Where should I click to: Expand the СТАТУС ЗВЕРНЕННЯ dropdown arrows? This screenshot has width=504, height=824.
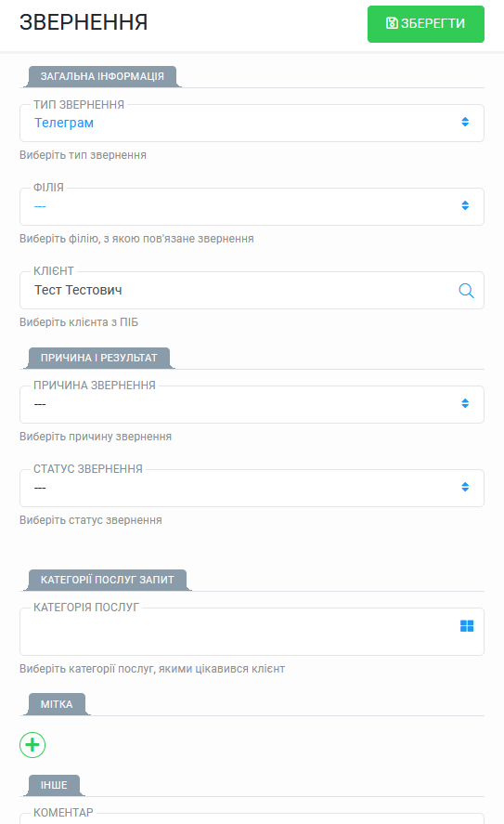(465, 487)
